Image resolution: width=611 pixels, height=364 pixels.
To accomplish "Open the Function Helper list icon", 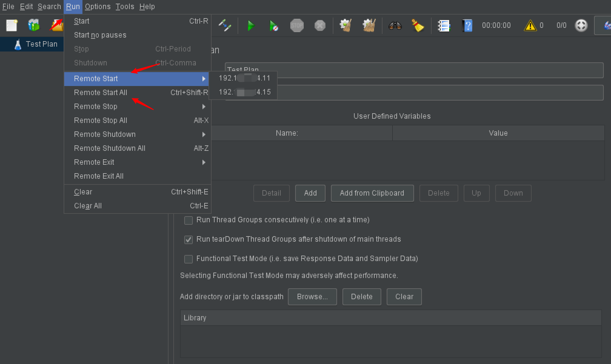I will (x=444, y=26).
